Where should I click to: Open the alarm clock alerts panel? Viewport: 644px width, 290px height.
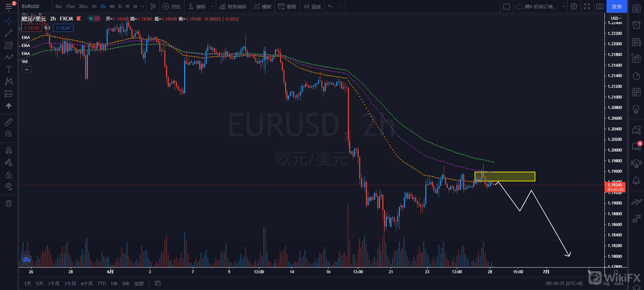(x=636, y=25)
